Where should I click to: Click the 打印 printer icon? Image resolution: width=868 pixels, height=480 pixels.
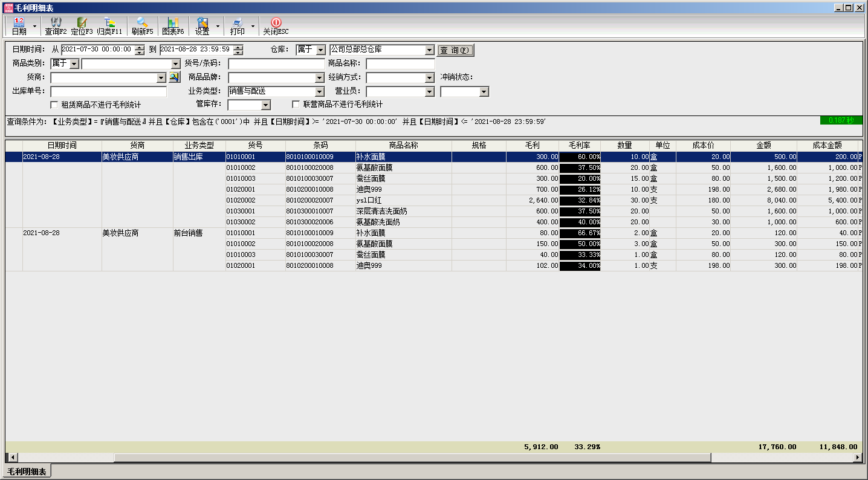(x=237, y=27)
